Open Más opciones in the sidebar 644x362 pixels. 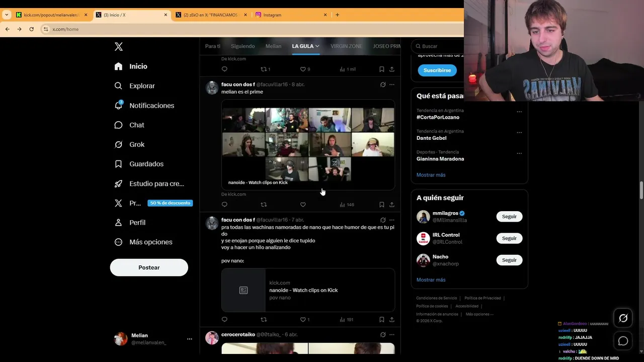[x=143, y=242]
